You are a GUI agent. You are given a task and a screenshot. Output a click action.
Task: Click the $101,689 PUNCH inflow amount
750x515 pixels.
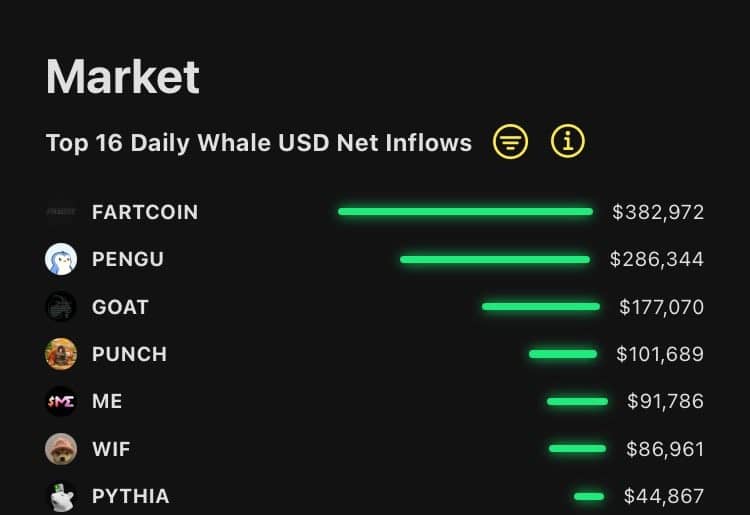pos(660,354)
